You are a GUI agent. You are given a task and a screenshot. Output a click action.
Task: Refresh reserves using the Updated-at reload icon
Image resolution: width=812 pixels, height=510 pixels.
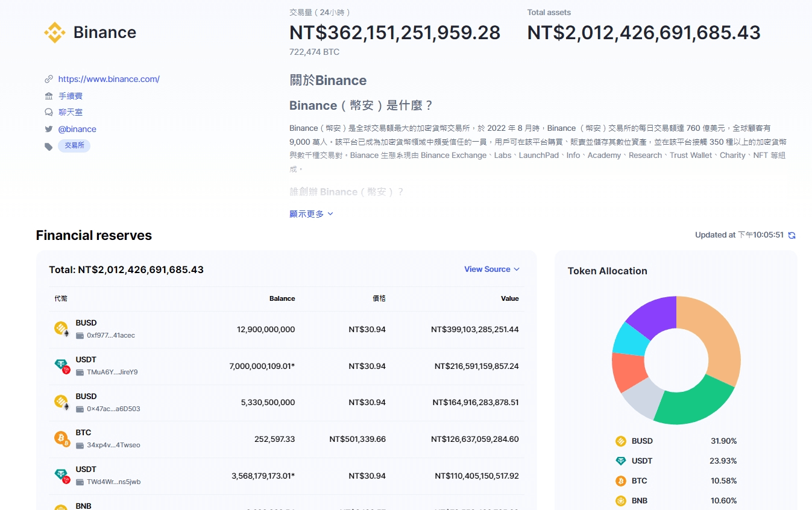tap(792, 235)
